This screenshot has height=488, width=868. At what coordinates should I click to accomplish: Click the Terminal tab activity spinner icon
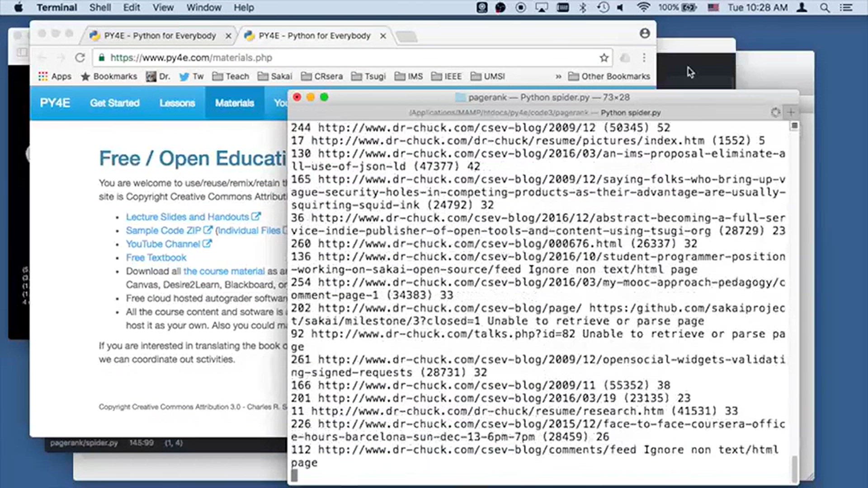pyautogui.click(x=775, y=112)
